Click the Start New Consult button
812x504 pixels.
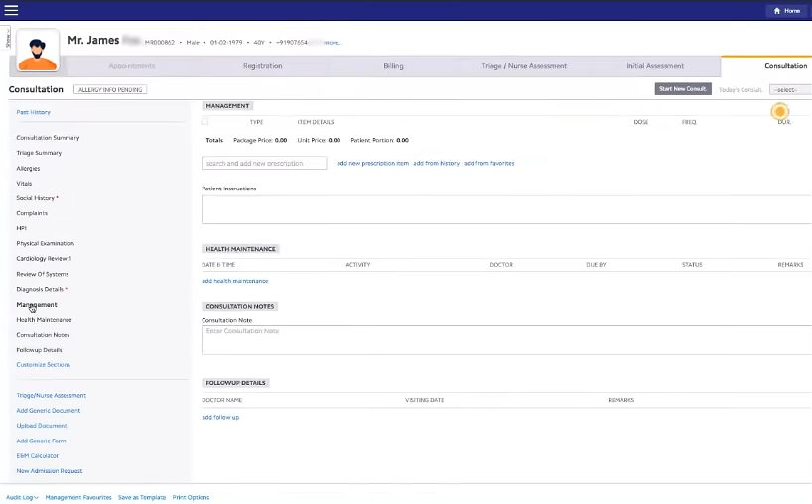[683, 89]
